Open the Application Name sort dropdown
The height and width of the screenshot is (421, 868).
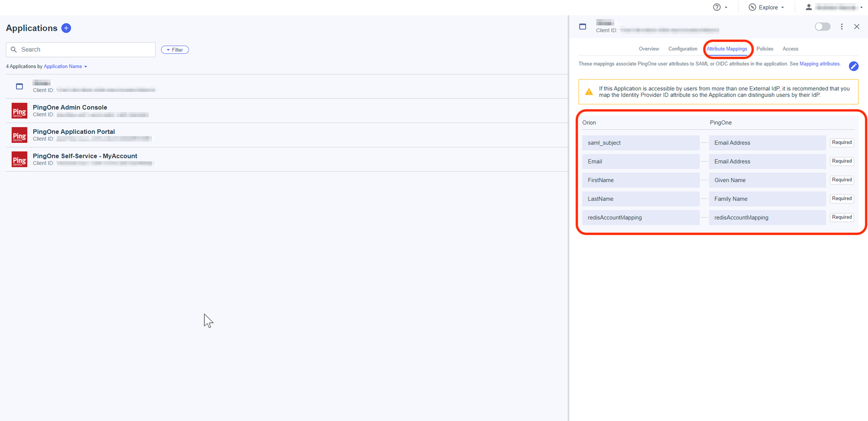click(x=65, y=66)
